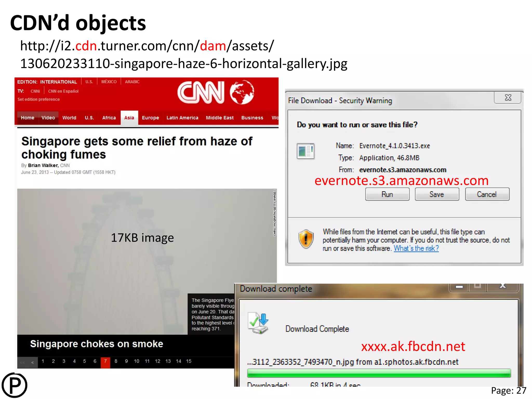Open the Video tab on CNN
The image size is (532, 399).
point(48,118)
